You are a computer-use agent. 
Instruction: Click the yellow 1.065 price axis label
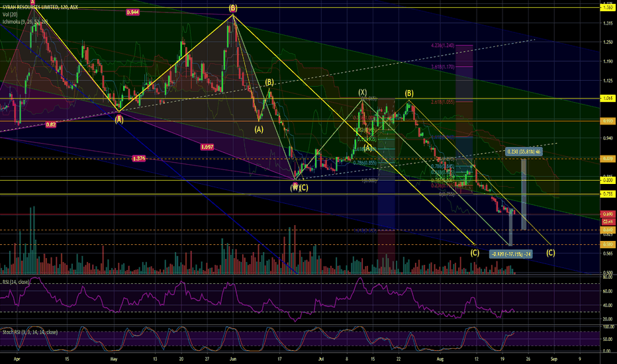608,99
